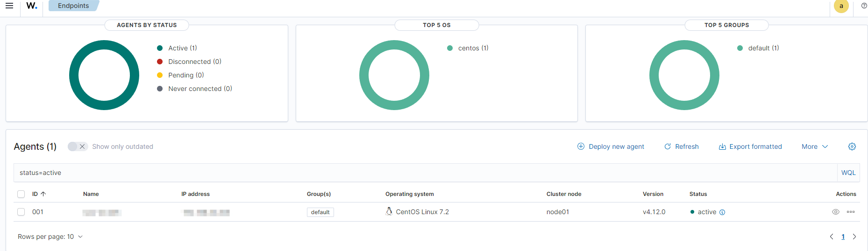
Task: Check the select-all agents checkbox
Action: point(21,194)
